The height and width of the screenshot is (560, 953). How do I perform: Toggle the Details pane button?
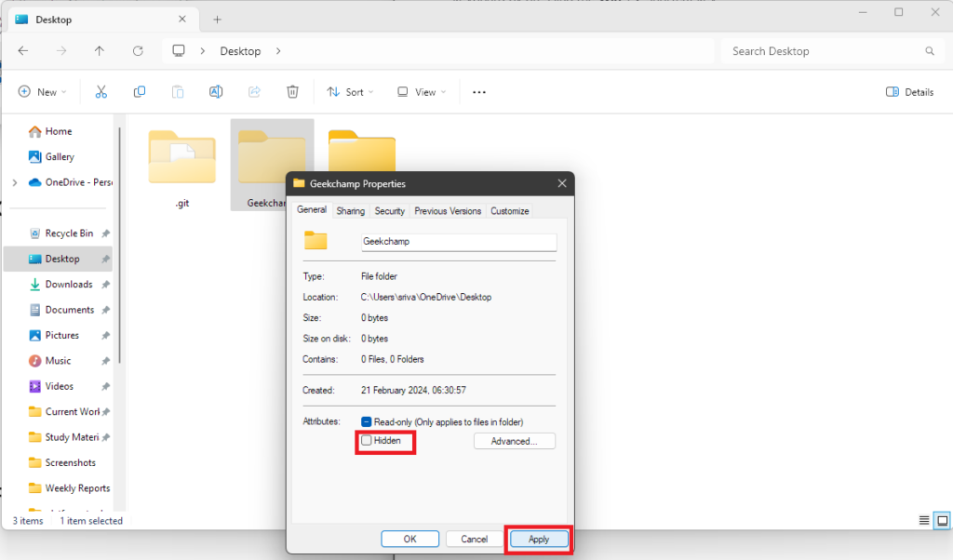coord(909,92)
